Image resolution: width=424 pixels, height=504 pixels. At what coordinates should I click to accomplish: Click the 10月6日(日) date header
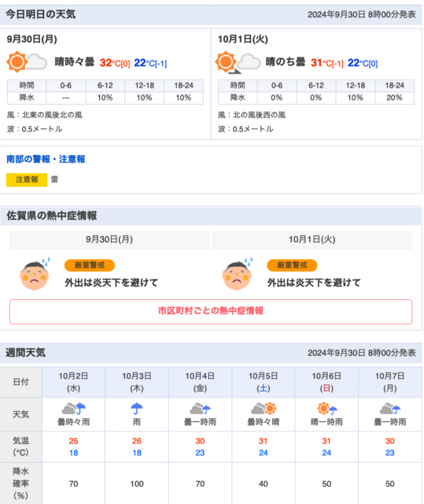click(x=326, y=382)
